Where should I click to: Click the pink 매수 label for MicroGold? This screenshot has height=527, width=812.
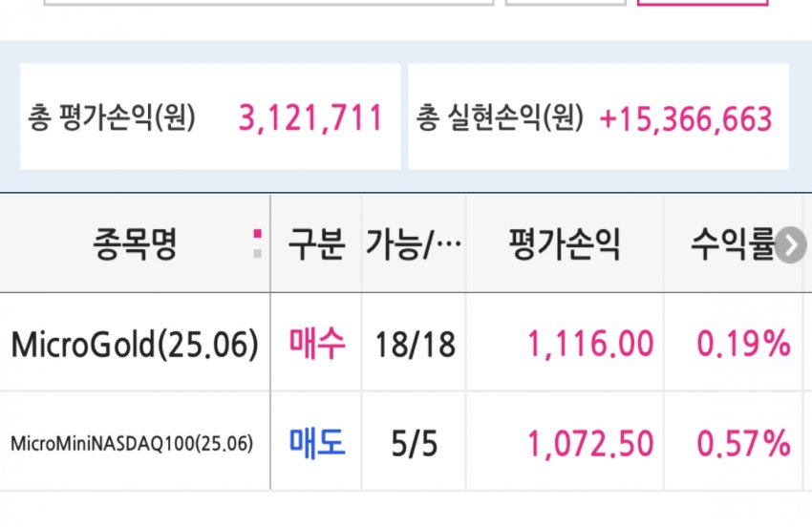click(x=316, y=344)
